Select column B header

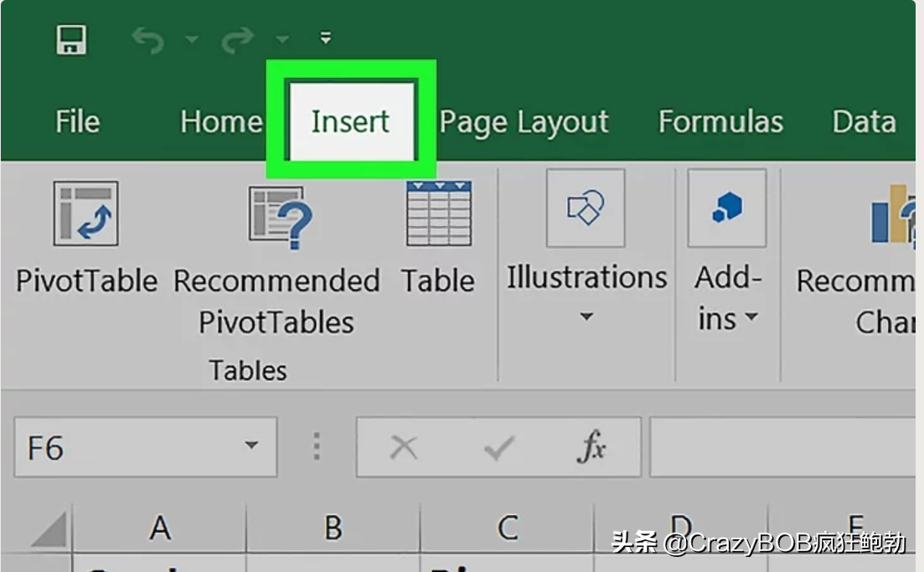pyautogui.click(x=333, y=528)
